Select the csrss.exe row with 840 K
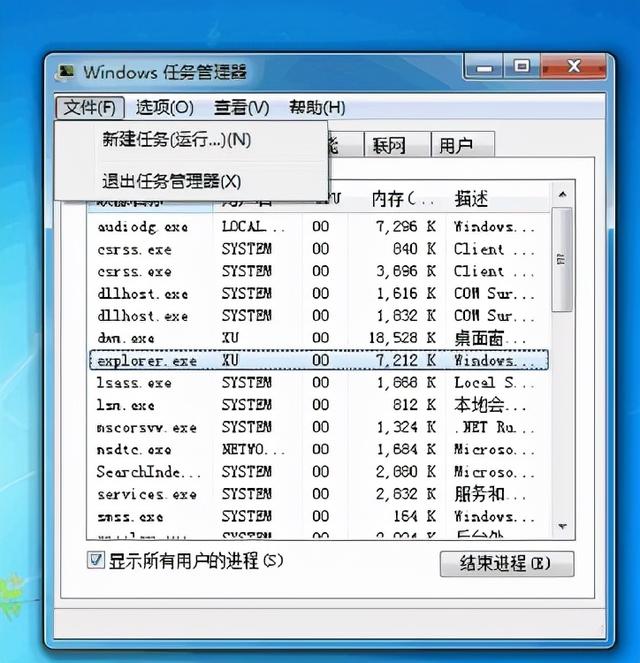 319,249
